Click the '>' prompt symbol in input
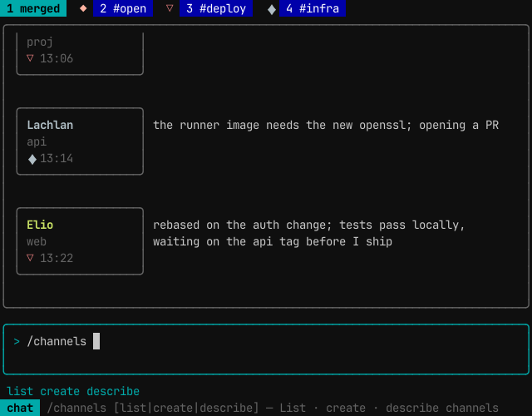532x416 pixels. 17,341
